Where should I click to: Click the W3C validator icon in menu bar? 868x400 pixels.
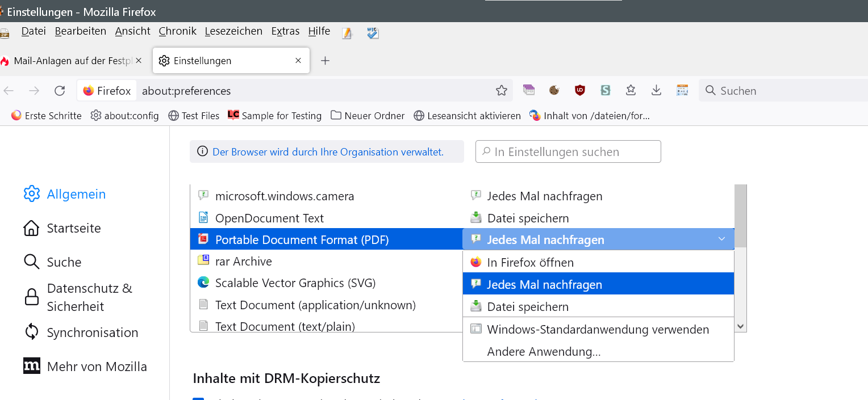click(373, 32)
